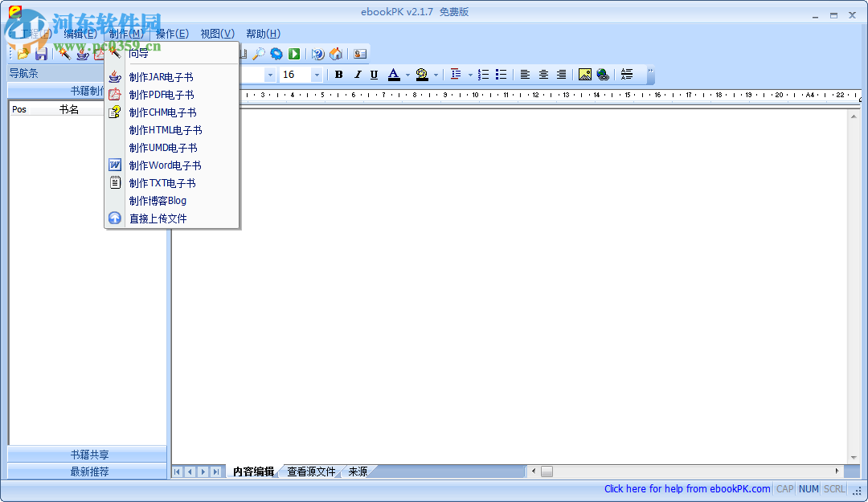
Task: Toggle bold text formatting
Action: [338, 74]
